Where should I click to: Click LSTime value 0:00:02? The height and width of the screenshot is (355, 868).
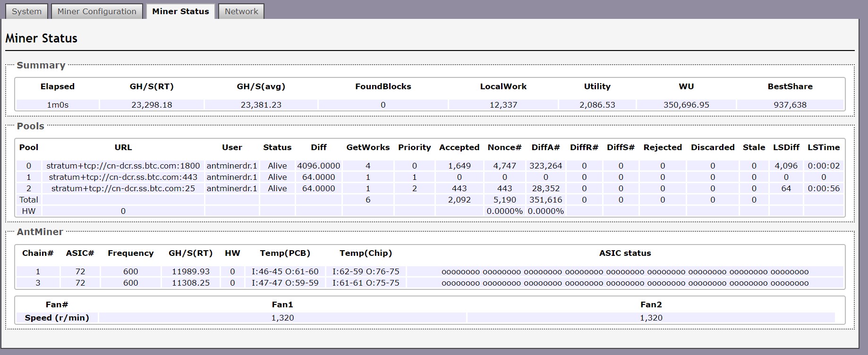[824, 166]
